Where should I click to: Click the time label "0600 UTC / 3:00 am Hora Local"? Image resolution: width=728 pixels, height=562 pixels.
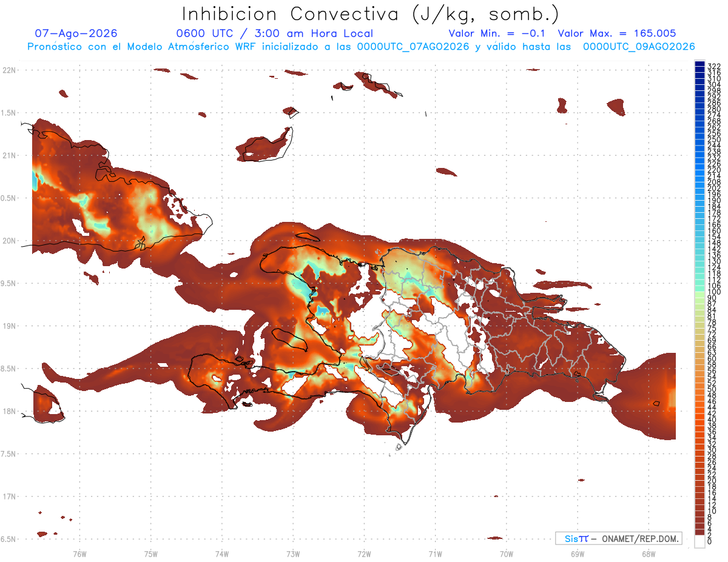pos(274,34)
